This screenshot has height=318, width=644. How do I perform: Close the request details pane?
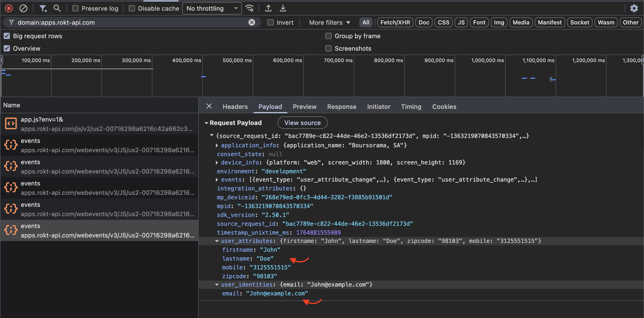209,106
